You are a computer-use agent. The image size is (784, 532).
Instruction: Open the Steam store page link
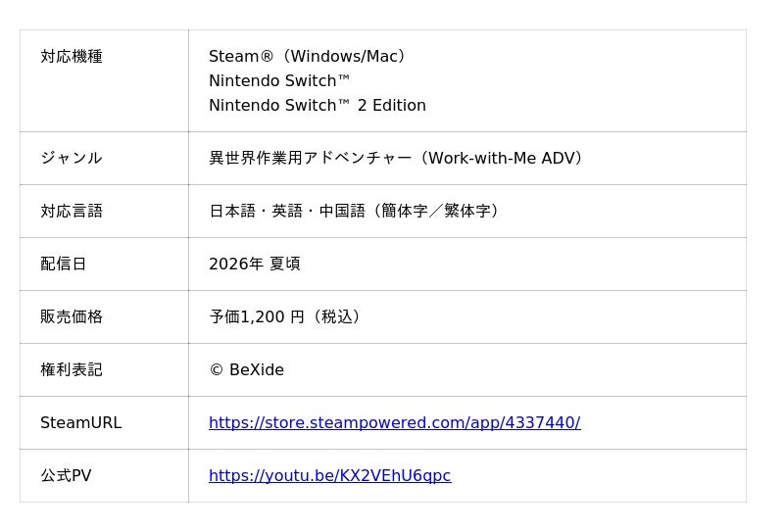coord(394,423)
